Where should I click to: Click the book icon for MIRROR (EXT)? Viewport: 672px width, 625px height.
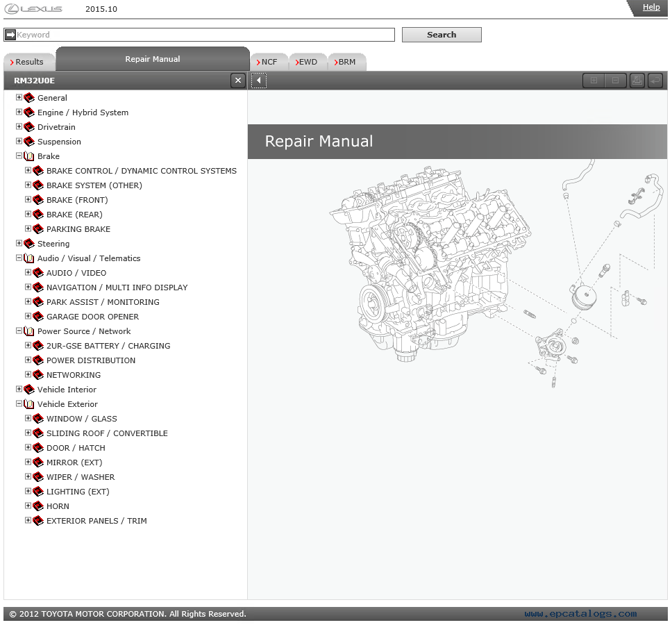pos(38,462)
